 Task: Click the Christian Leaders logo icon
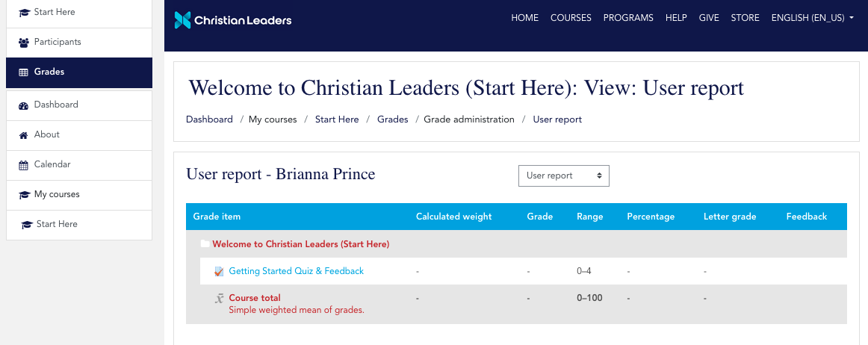point(182,20)
